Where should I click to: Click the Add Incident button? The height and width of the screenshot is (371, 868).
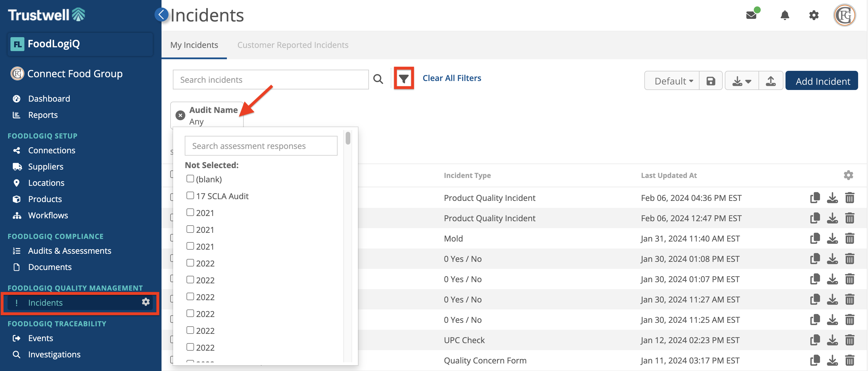point(822,81)
